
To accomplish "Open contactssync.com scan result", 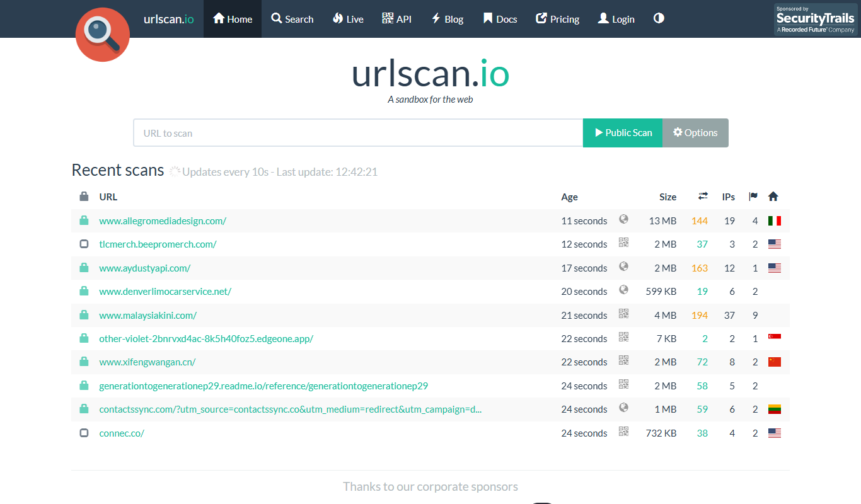I will click(x=291, y=409).
